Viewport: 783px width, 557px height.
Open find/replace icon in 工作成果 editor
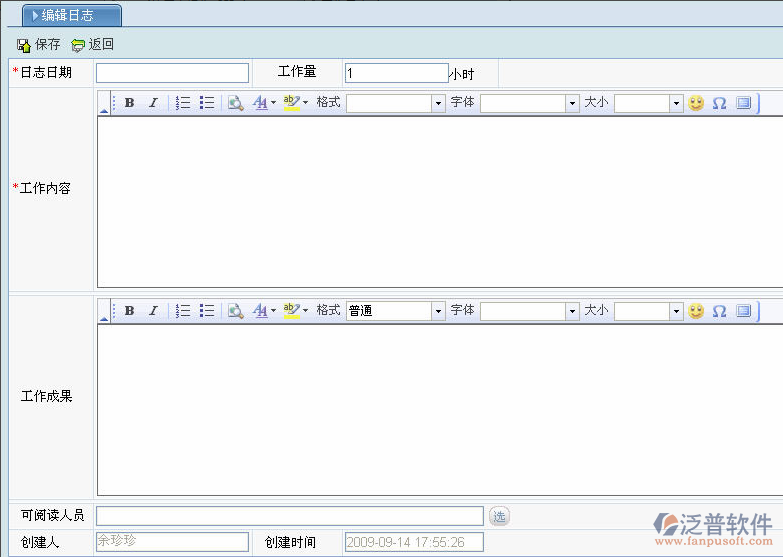(236, 311)
